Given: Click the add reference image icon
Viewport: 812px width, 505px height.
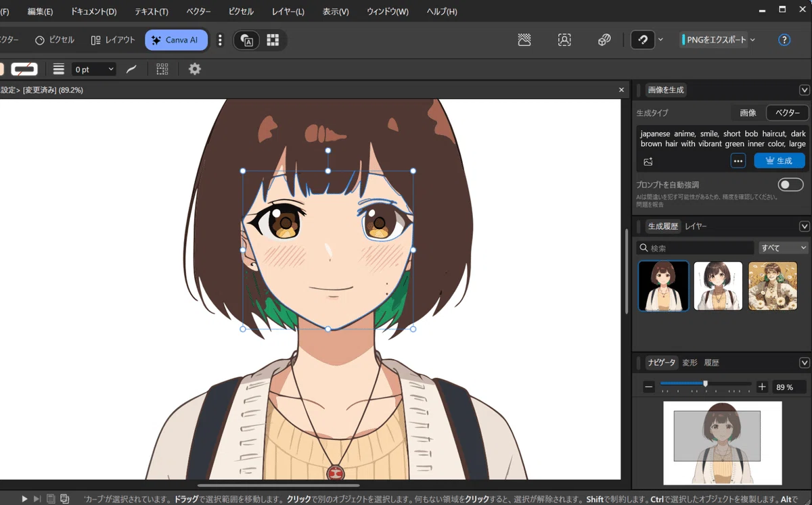Looking at the screenshot, I should click(648, 162).
